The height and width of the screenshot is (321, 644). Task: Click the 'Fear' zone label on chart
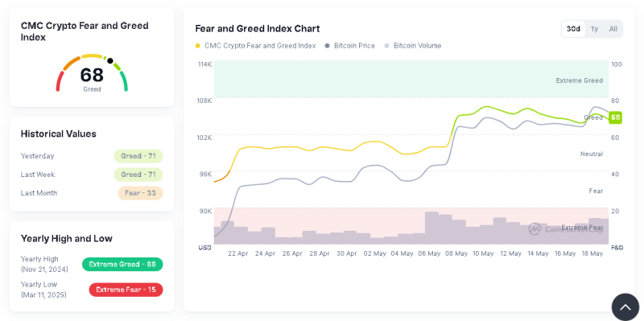point(596,191)
